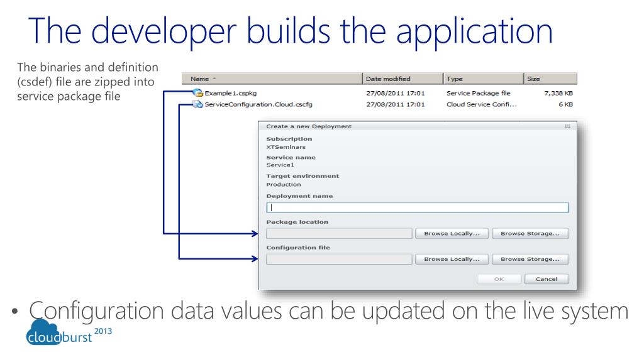
Task: Click the Cloud Service Confi... type cell
Action: click(482, 104)
